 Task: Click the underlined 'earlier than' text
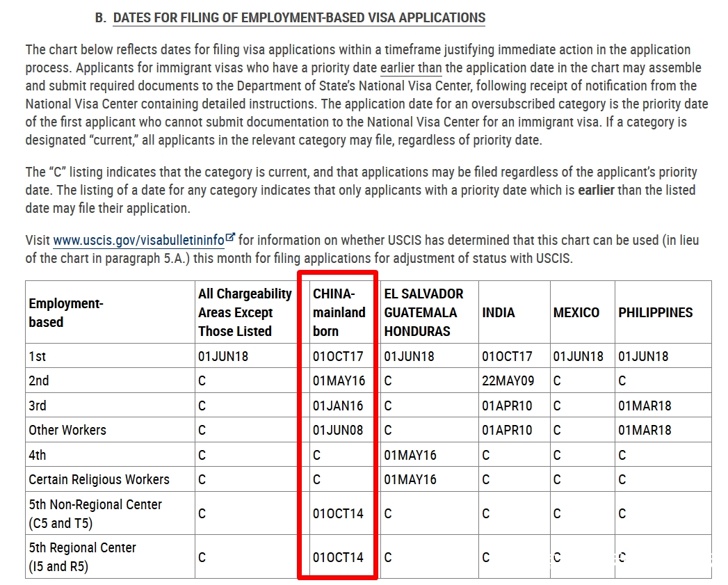(411, 68)
